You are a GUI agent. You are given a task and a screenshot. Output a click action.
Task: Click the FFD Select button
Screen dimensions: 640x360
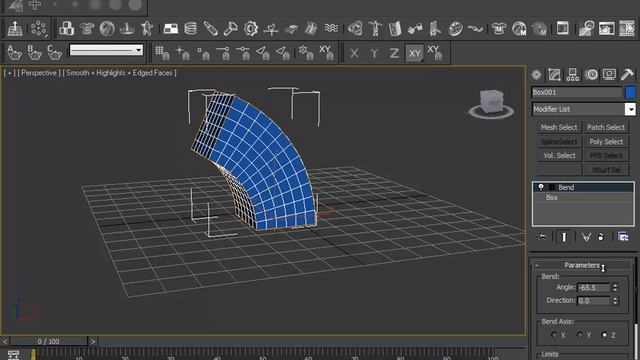(606, 156)
